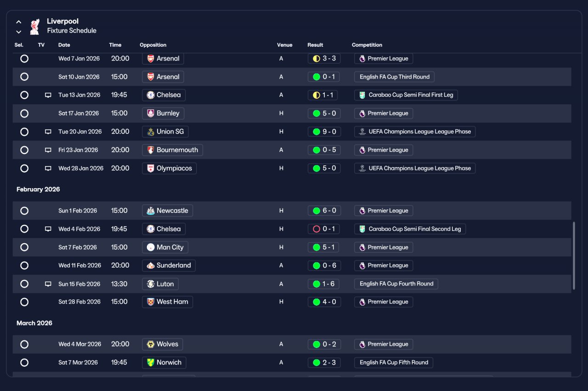
Task: Click the green win indicator for Burnley 5-0
Action: click(316, 113)
